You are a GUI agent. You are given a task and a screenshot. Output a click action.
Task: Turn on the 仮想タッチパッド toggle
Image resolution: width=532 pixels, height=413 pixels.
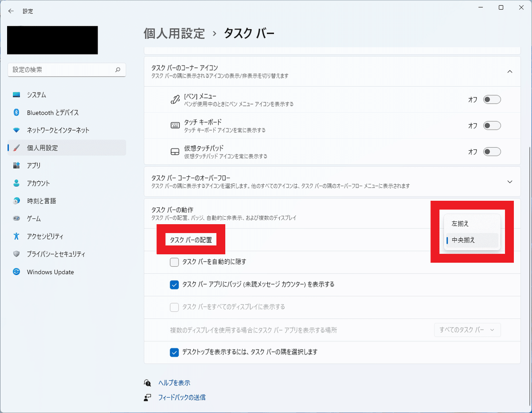(x=492, y=152)
